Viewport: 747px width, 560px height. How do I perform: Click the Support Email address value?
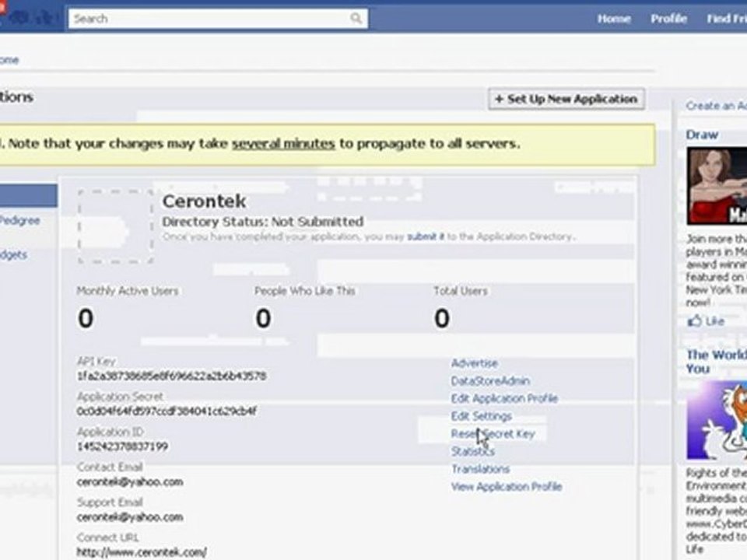(x=130, y=517)
